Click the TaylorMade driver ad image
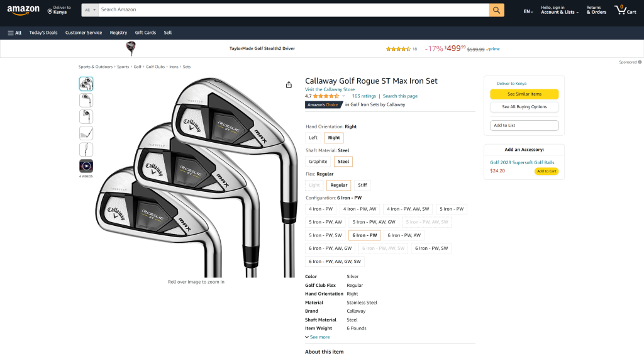This screenshot has height=358, width=644. click(131, 48)
